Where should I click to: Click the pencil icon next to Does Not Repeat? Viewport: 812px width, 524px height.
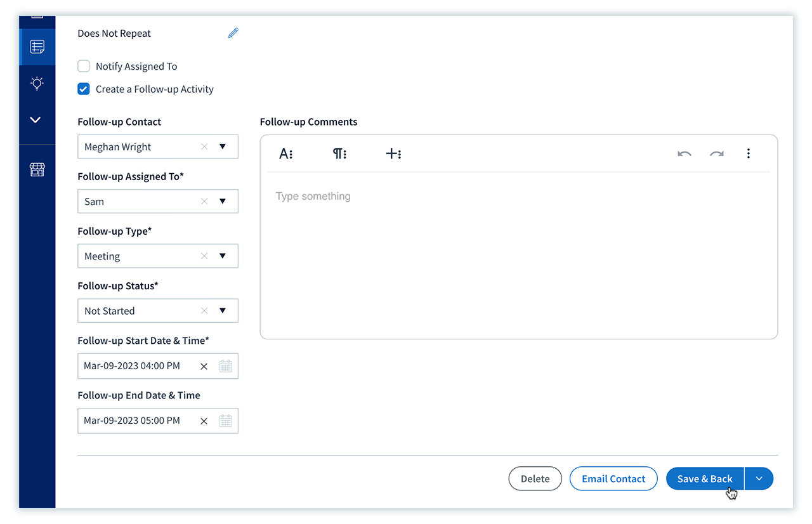coord(233,32)
